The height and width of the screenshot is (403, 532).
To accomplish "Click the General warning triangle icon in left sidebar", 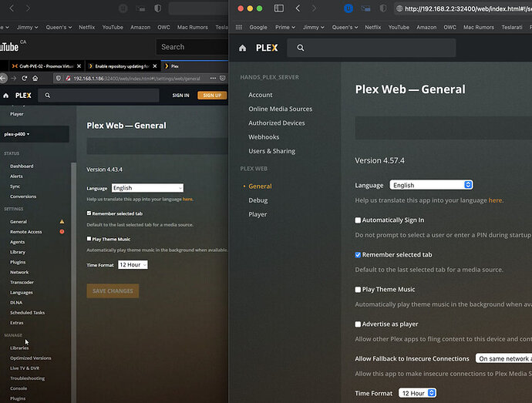I will point(62,221).
